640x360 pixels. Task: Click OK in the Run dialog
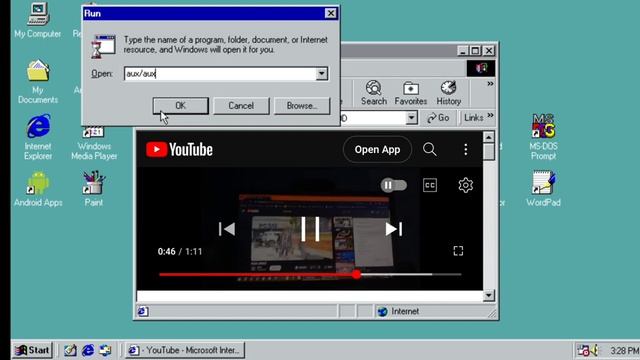pos(180,106)
